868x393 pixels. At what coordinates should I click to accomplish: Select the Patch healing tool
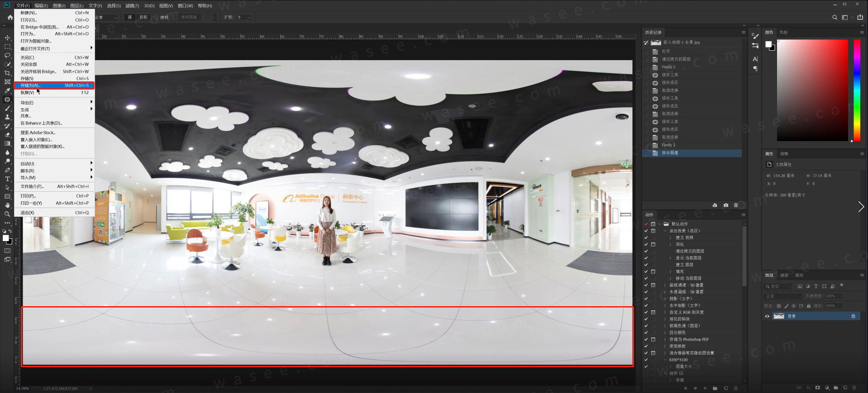click(7, 99)
